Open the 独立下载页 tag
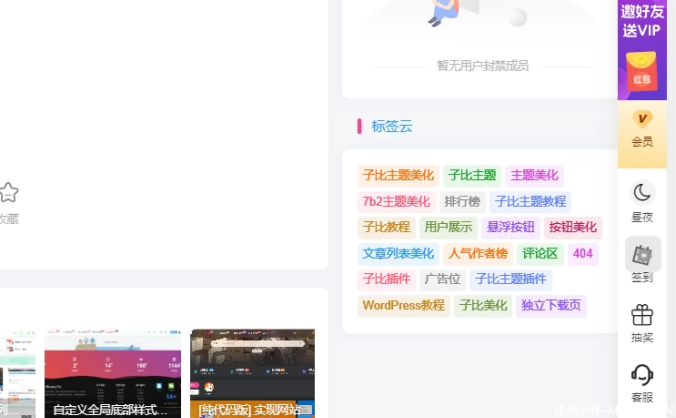 (551, 306)
